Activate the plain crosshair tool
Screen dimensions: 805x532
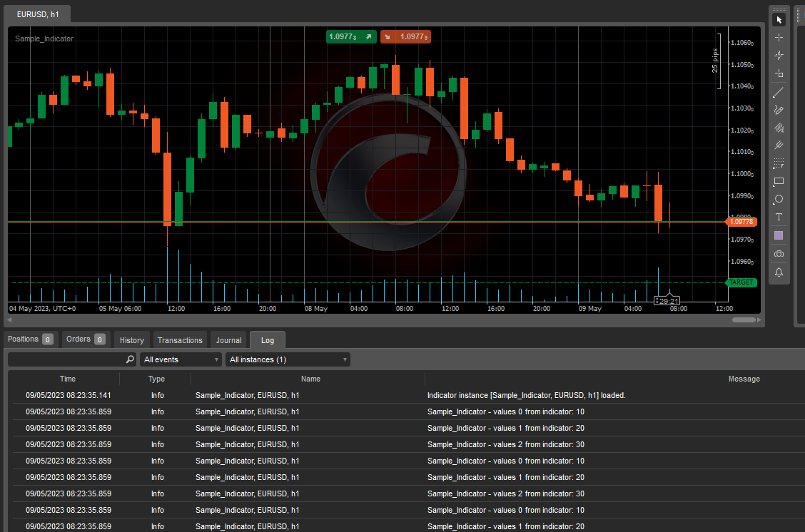[779, 38]
